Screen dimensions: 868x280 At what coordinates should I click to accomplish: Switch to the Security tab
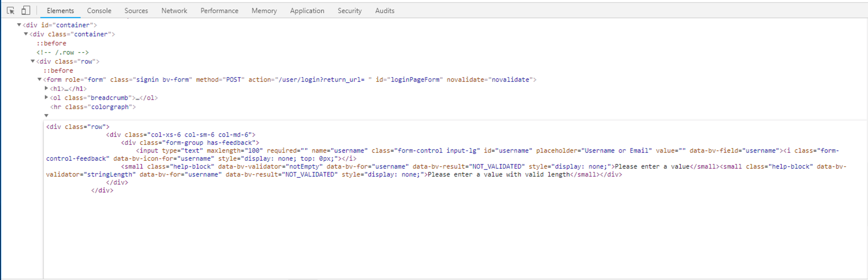(349, 11)
